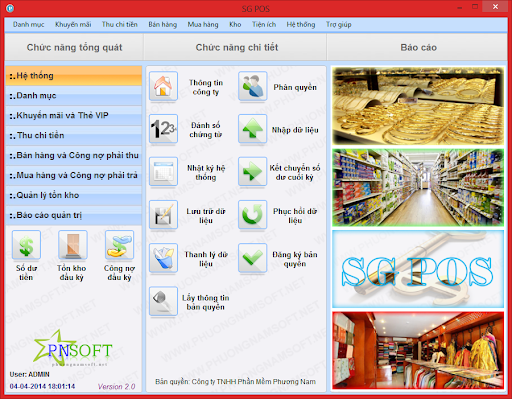The height and width of the screenshot is (399, 512).
Task: Open the Lấy thông tin bản quyền icon
Action: pyautogui.click(x=163, y=301)
